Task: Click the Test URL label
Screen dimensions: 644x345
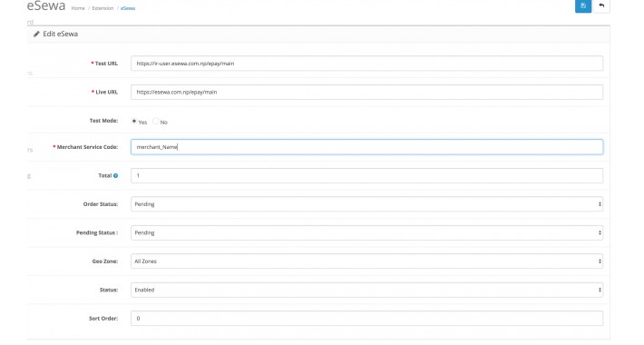Action: tap(106, 64)
